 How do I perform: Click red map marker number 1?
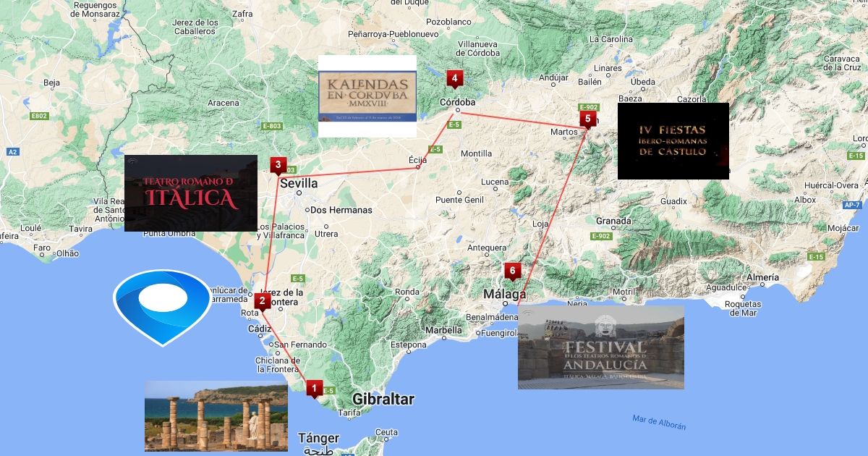313,389
